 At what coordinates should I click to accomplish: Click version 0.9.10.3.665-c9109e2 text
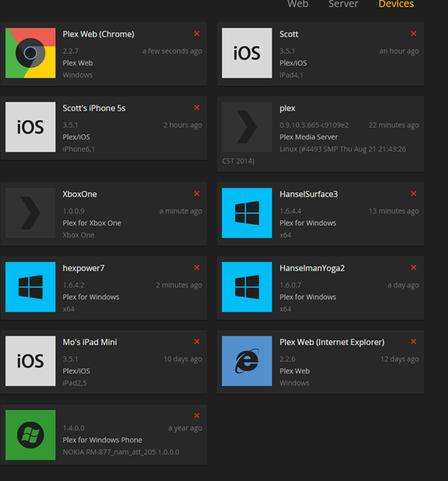click(314, 125)
